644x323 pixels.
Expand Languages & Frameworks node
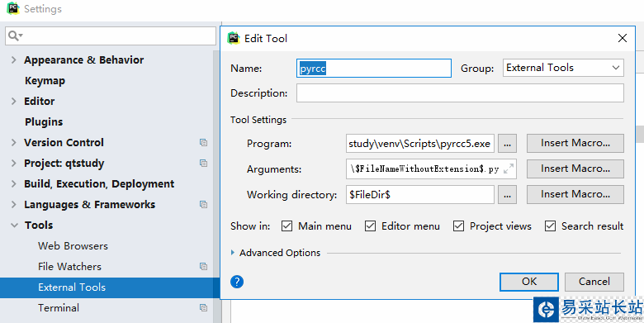click(x=14, y=205)
